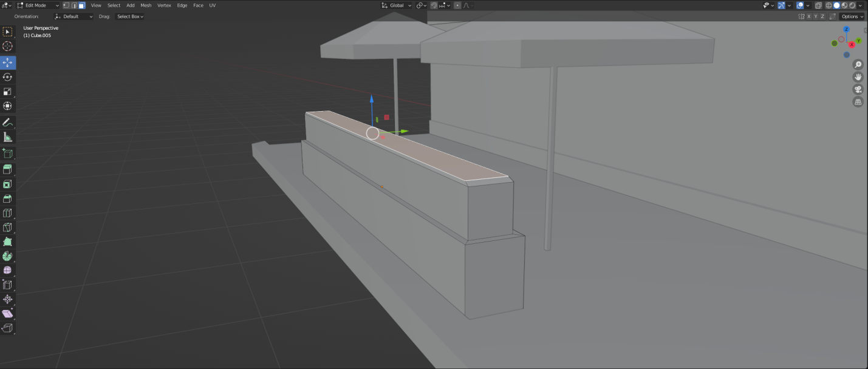
Task: Choose the Move tool in the toolbar
Action: (8, 63)
